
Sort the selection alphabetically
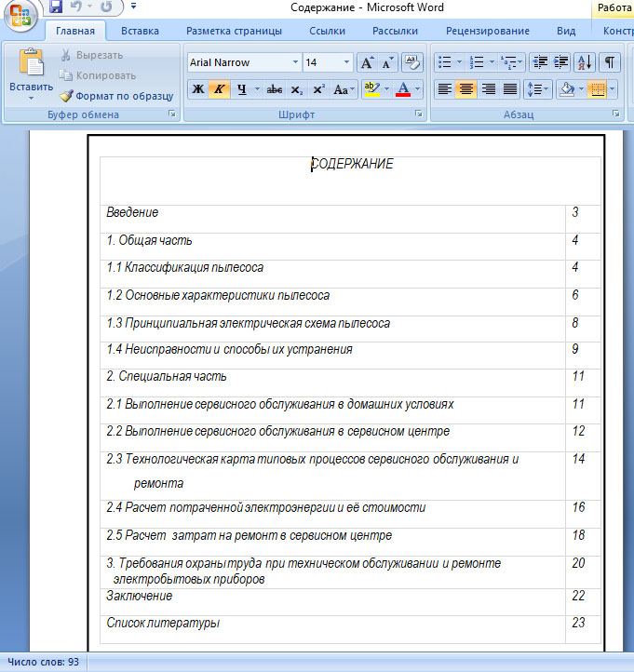585,62
